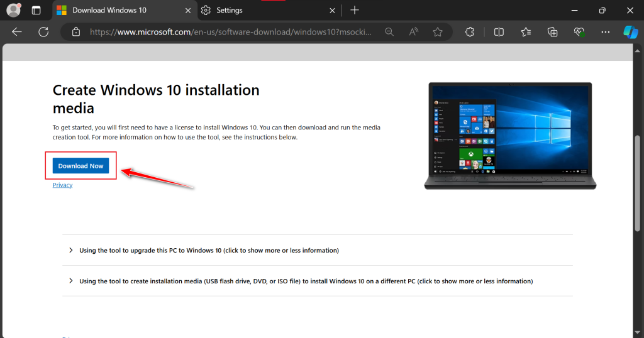Open Browser essentials heart icon
The image size is (644, 338).
[x=579, y=32]
